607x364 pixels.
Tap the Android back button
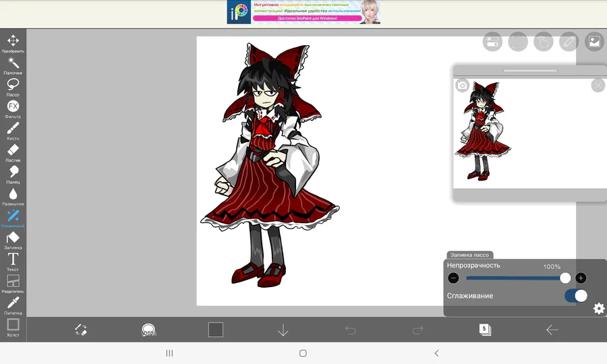click(436, 353)
